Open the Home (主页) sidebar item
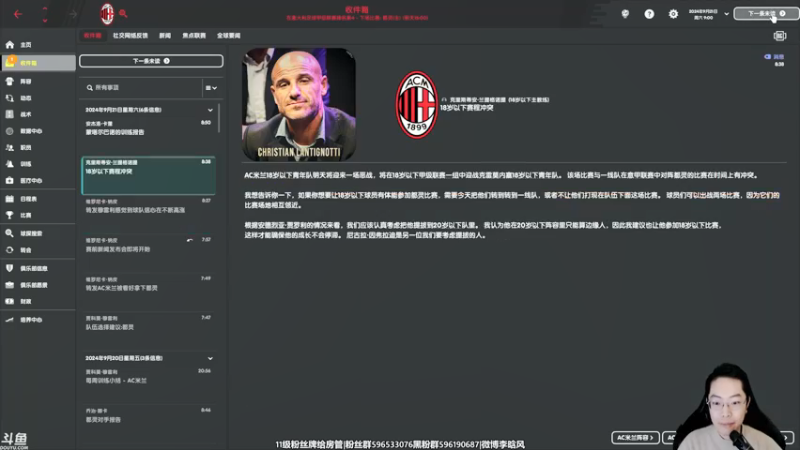 [38, 45]
